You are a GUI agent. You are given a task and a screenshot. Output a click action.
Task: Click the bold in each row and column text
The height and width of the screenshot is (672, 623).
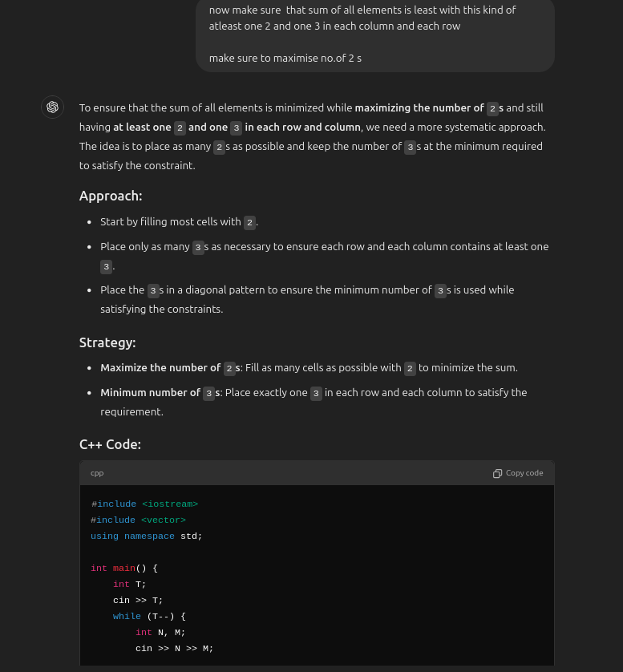click(302, 127)
